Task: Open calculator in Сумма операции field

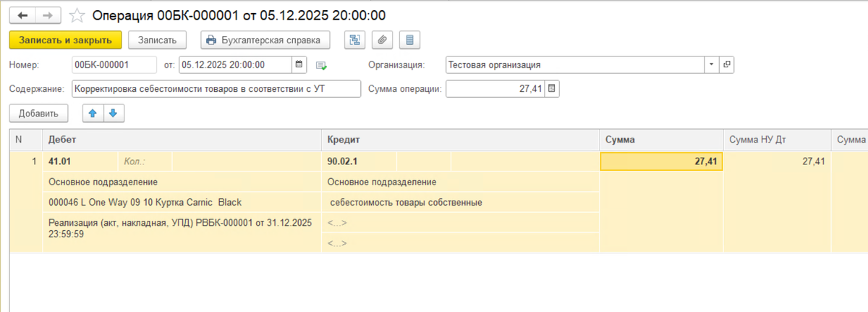Action: [x=552, y=89]
